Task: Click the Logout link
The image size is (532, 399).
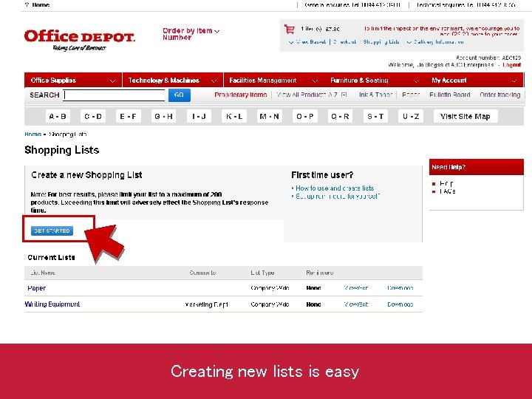Action: pyautogui.click(x=511, y=65)
